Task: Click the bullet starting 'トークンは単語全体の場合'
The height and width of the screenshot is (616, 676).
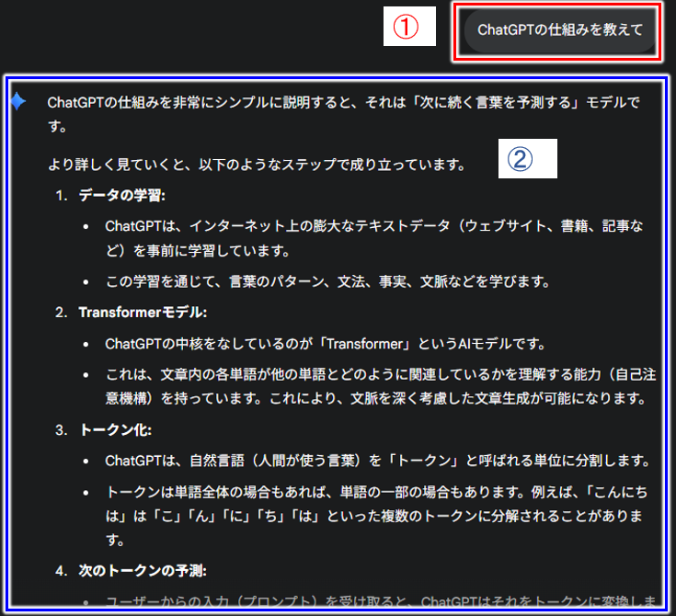Action: coord(376,516)
